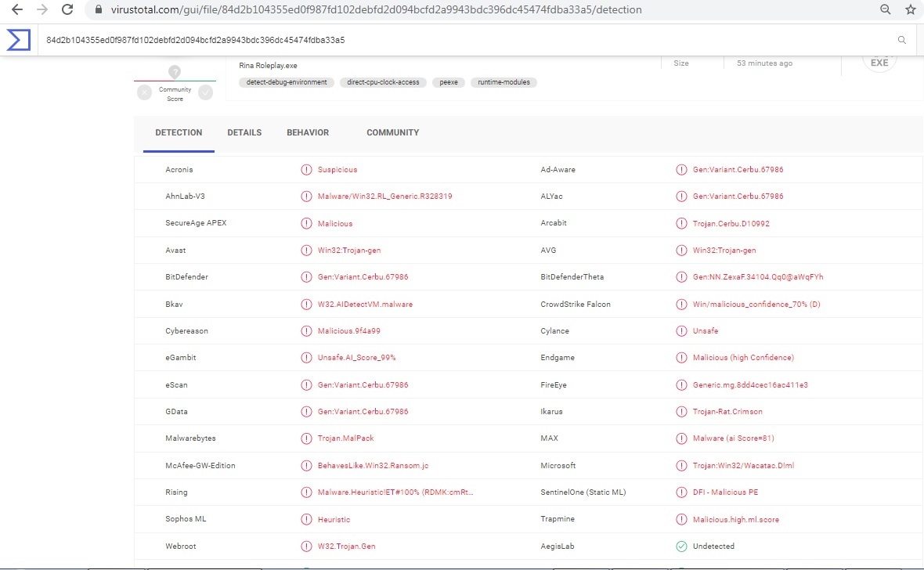The height and width of the screenshot is (570, 924).
Task: Click the Gen:NN.ZexaF.34104.Qq0@aWqFYh result
Action: pos(758,277)
